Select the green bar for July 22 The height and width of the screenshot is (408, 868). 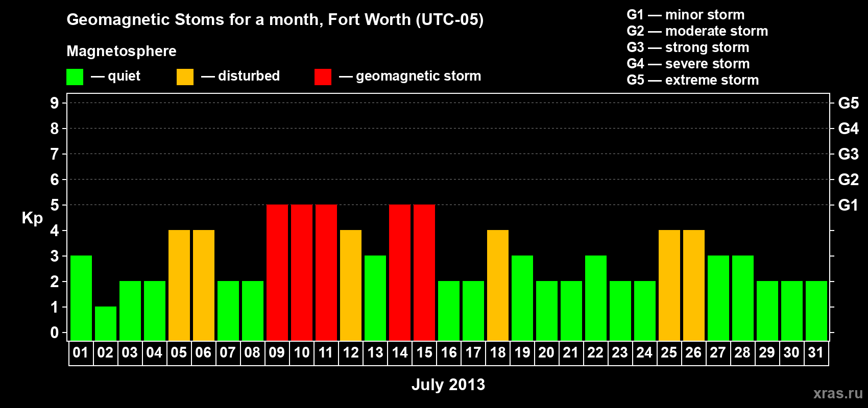(596, 298)
